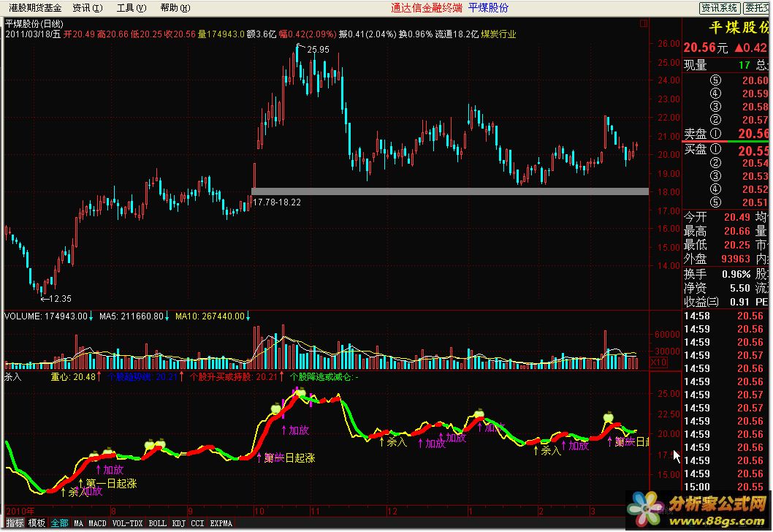Click the small red square chart-window icon
The height and width of the screenshot is (532, 773).
point(644,23)
